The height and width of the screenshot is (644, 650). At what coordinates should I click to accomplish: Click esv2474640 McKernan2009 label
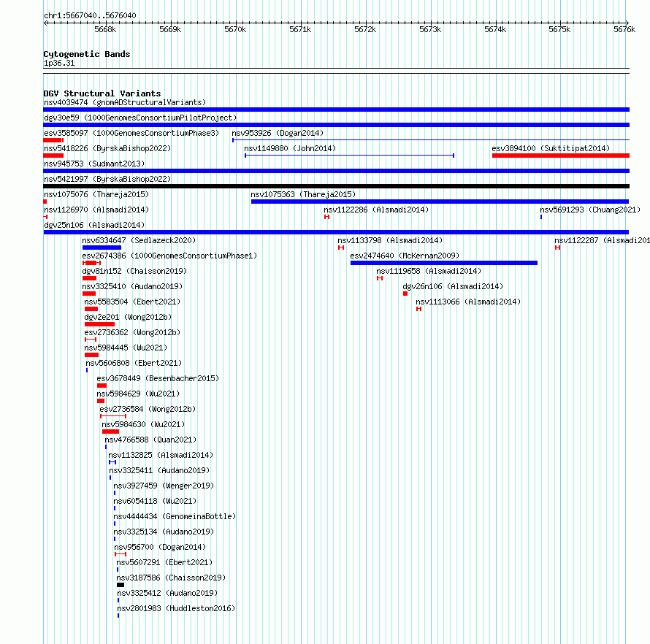[405, 256]
